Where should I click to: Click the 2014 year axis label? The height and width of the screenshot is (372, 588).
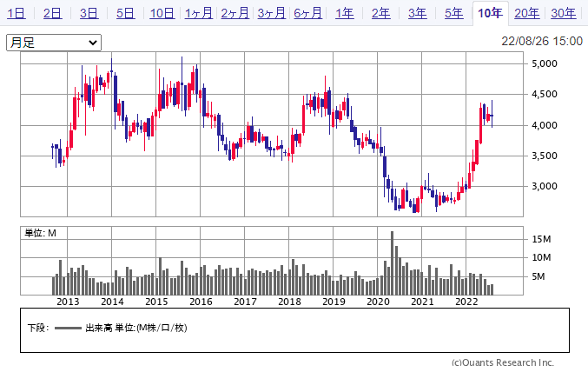pyautogui.click(x=112, y=302)
